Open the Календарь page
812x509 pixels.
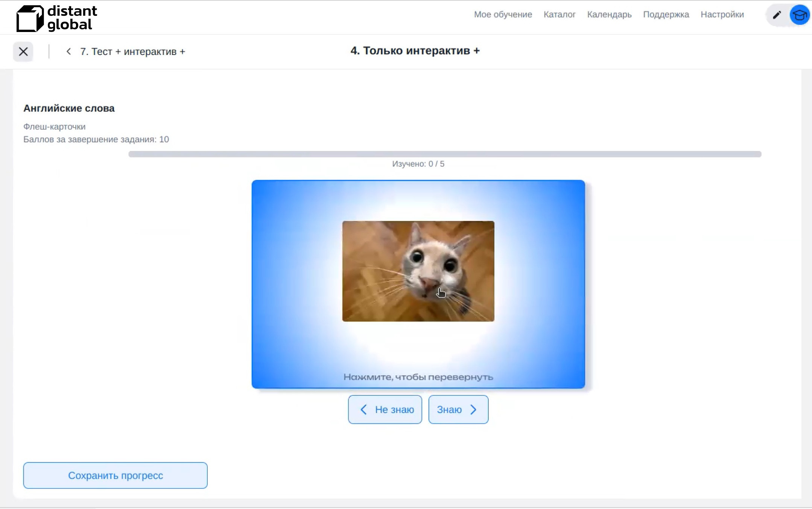pos(609,15)
